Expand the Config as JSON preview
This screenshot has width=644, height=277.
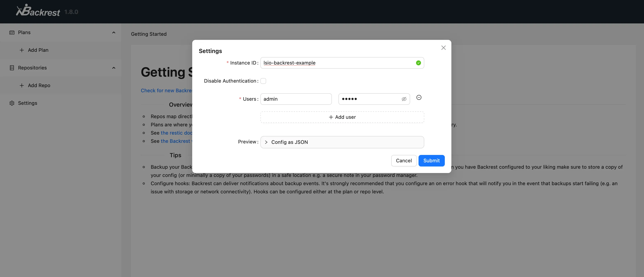click(342, 142)
